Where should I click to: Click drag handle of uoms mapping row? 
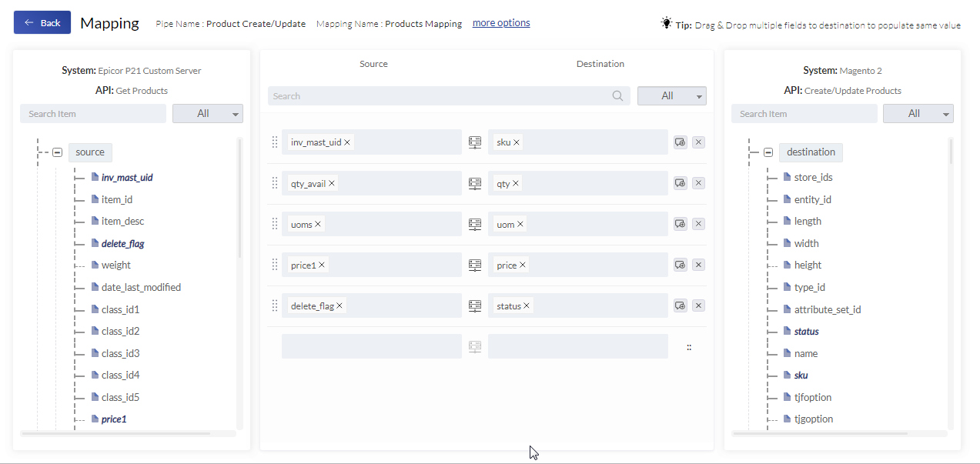coord(275,224)
